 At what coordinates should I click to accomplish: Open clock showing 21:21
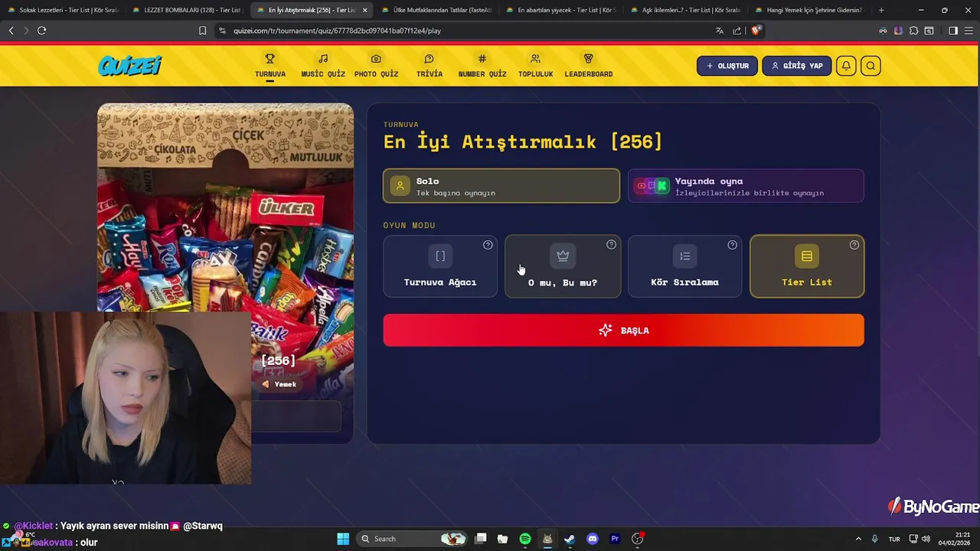(952, 539)
